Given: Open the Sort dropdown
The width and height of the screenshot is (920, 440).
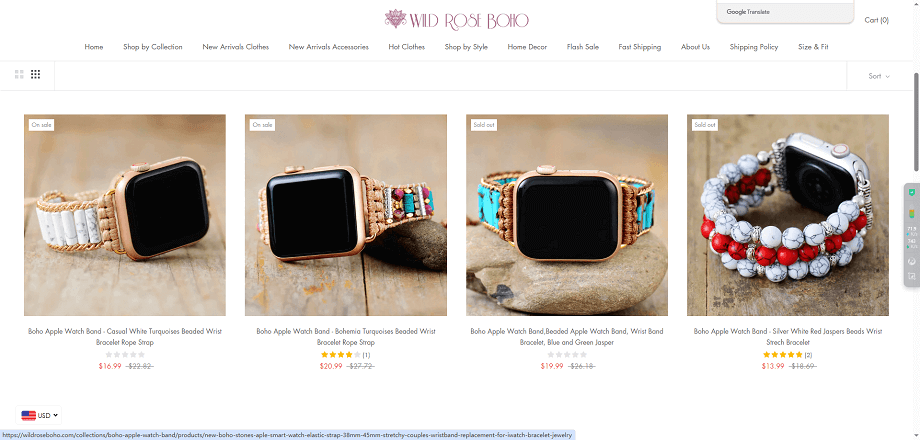Looking at the screenshot, I should tap(879, 76).
